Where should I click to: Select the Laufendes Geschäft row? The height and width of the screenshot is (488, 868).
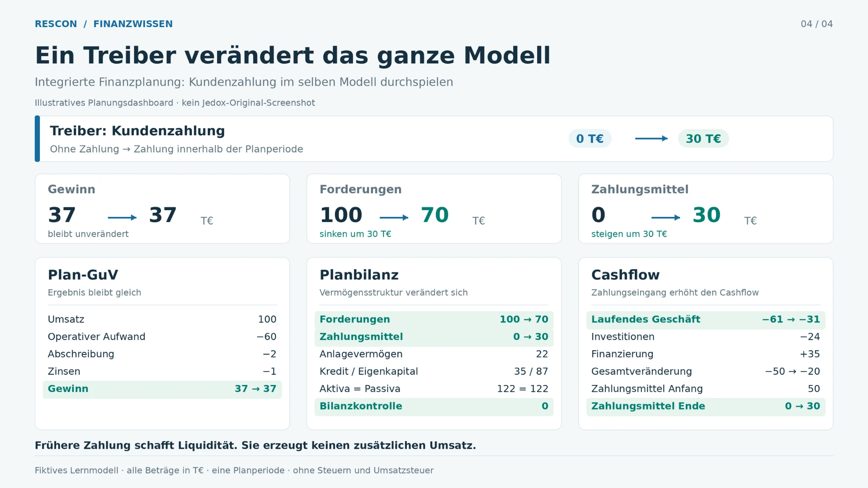(x=706, y=319)
